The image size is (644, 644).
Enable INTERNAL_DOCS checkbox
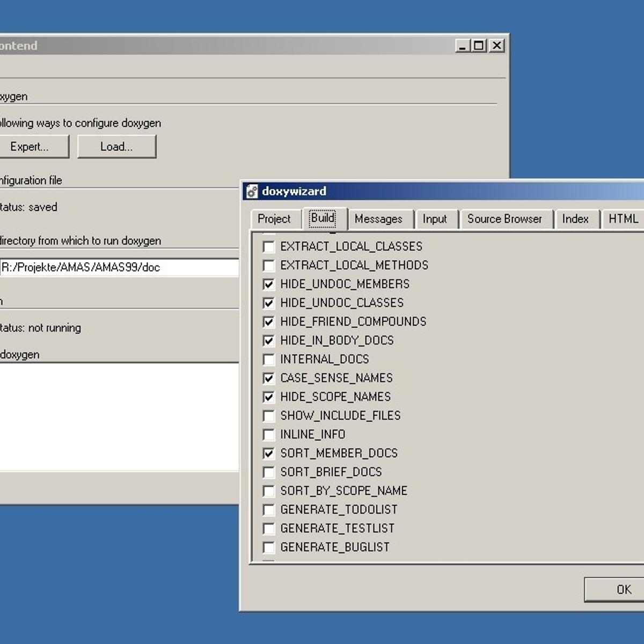click(268, 360)
